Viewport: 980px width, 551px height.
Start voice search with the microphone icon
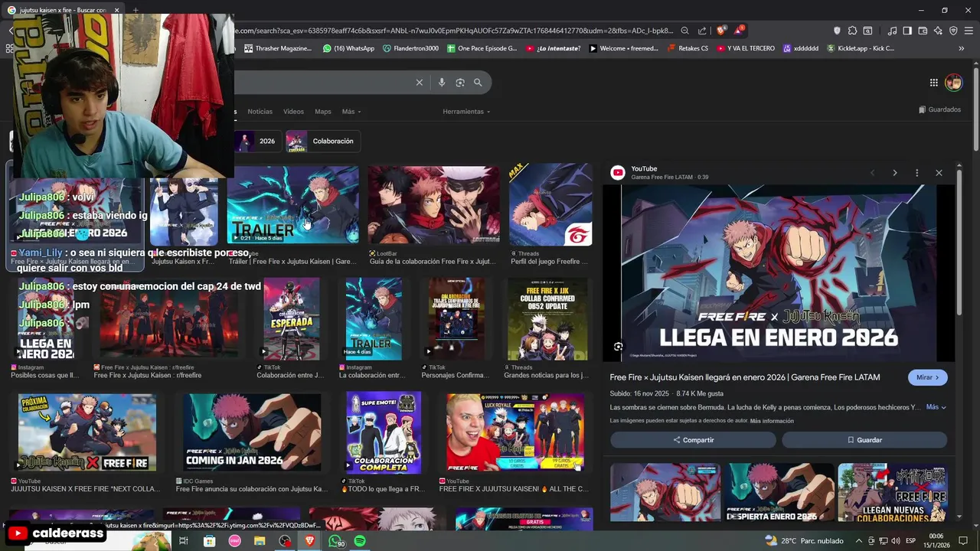442,83
